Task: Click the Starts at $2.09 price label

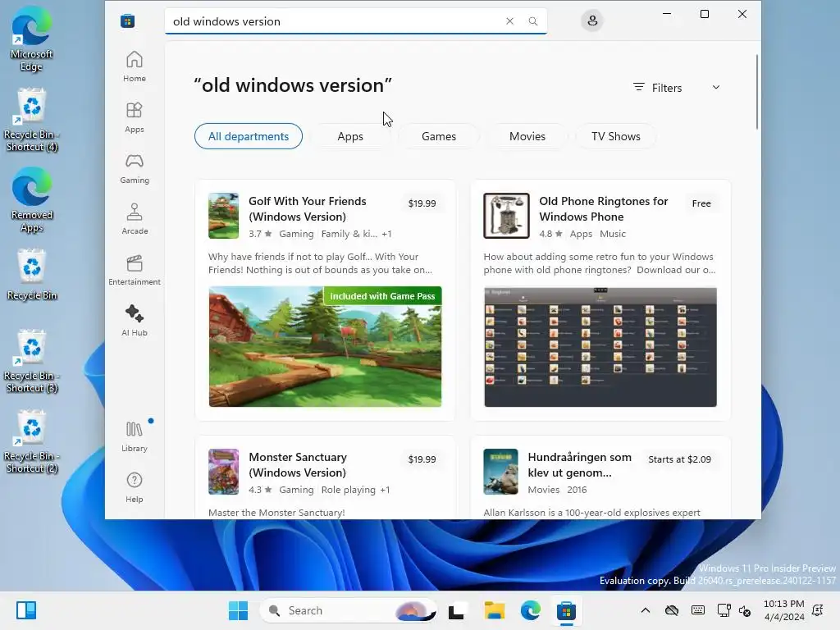Action: point(680,459)
